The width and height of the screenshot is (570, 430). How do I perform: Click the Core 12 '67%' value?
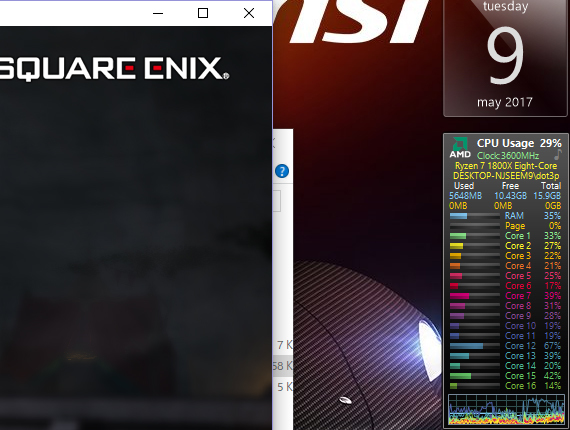tap(553, 346)
